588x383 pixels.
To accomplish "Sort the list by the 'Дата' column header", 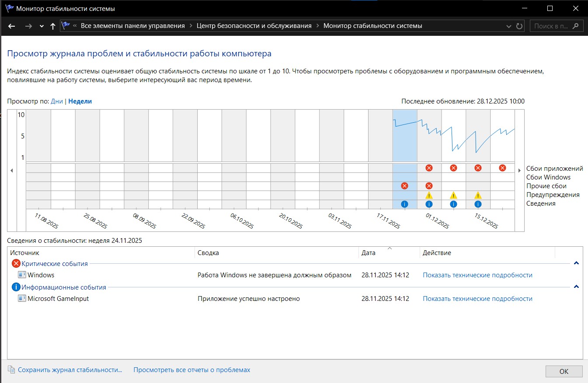I will pos(389,253).
